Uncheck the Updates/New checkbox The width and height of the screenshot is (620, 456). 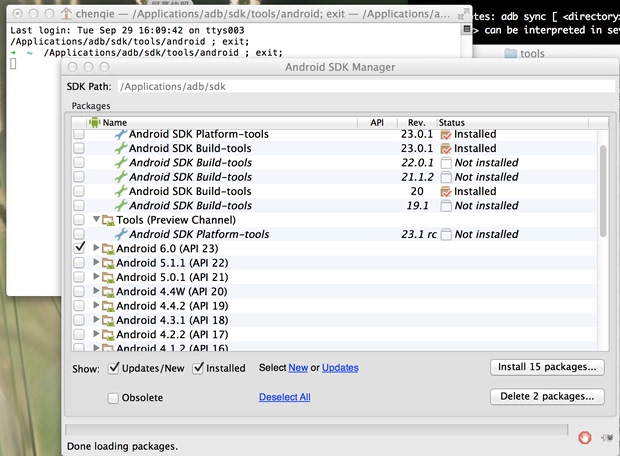(x=114, y=368)
